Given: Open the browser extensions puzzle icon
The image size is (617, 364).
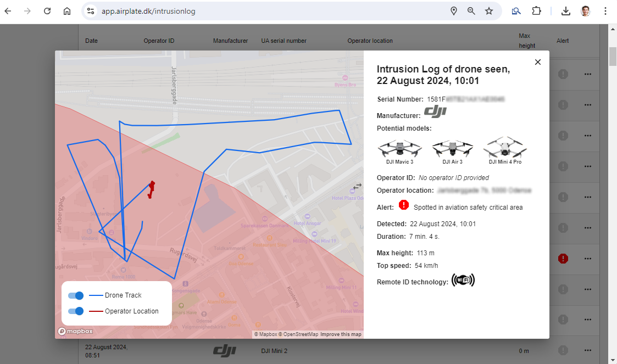Looking at the screenshot, I should [536, 11].
